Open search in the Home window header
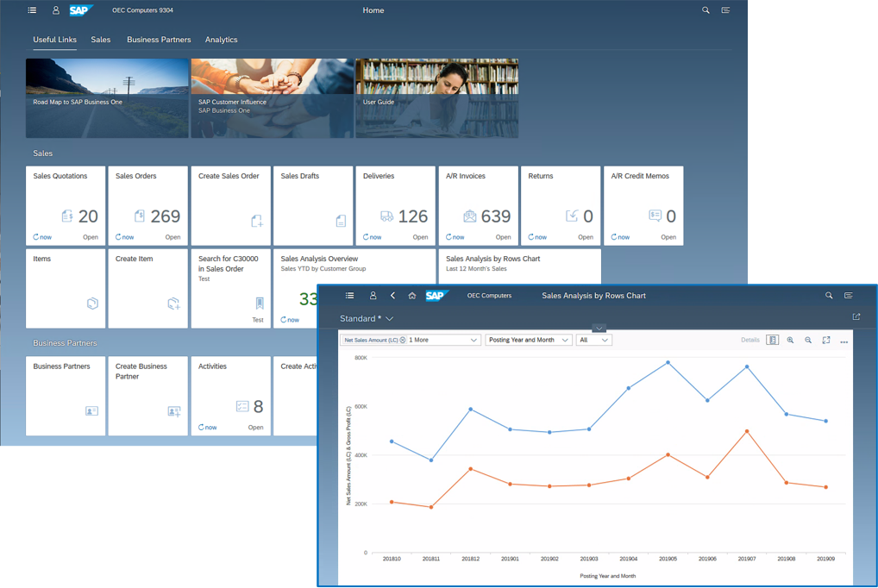Screen dimensions: 878x588 pyautogui.click(x=706, y=10)
